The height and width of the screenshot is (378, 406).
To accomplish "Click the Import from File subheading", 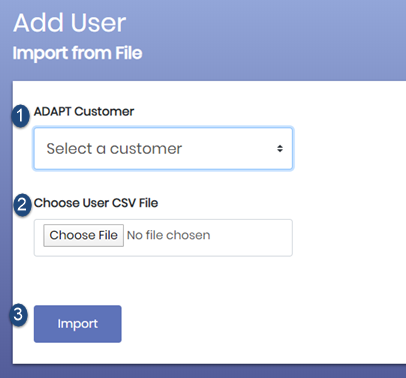I will click(x=77, y=53).
